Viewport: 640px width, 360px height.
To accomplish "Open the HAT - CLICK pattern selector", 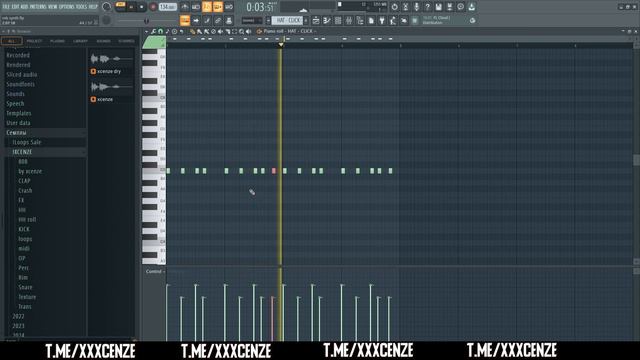I will point(287,20).
